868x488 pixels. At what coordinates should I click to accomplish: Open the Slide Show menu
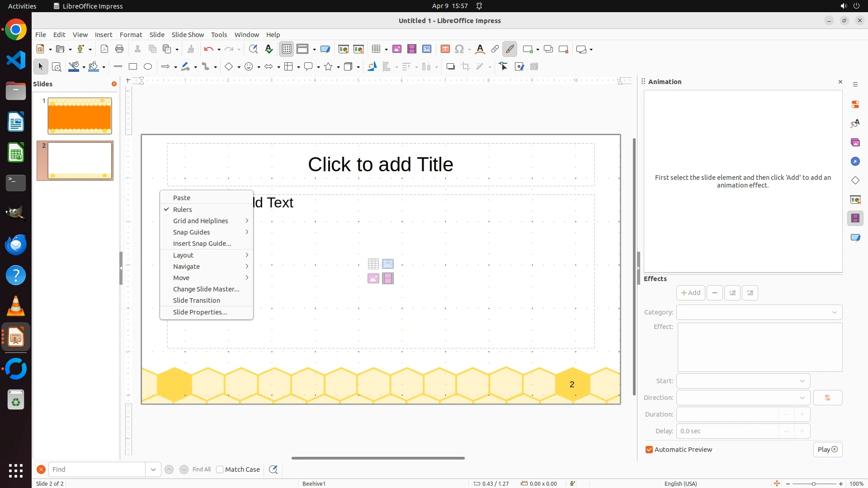(x=188, y=35)
